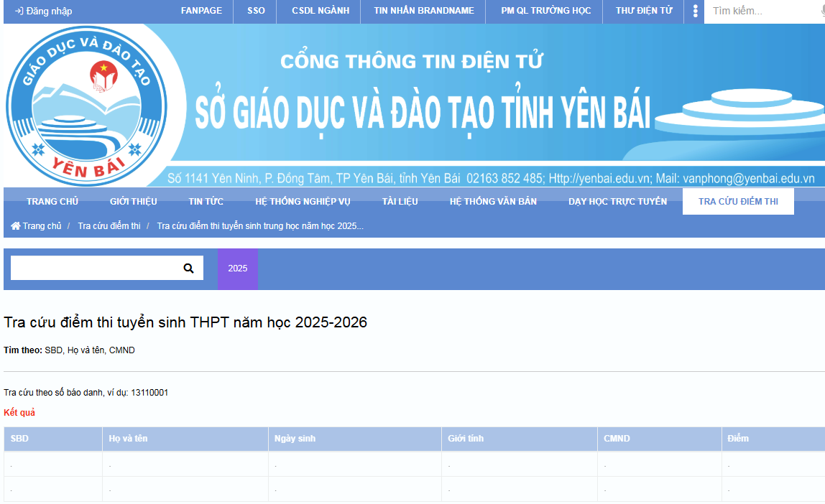The height and width of the screenshot is (504, 825).
Task: Open HỆ THỐNG NGHIỆP VỤ navigation item
Action: pos(303,201)
